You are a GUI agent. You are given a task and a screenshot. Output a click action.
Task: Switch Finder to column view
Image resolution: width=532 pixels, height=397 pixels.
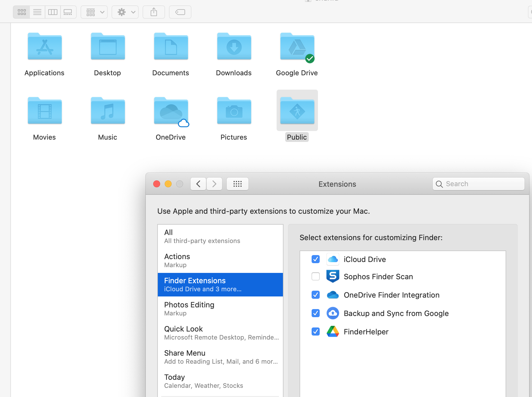pos(53,12)
